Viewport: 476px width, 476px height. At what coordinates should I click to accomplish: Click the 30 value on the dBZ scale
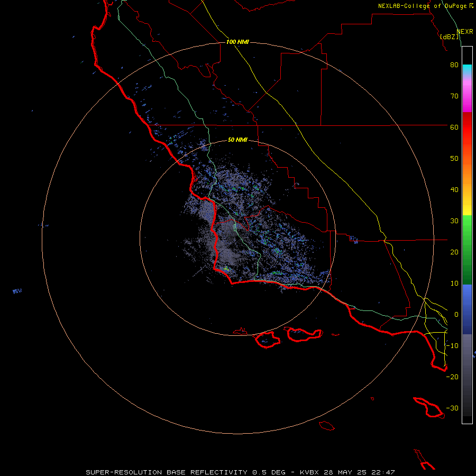click(x=454, y=221)
